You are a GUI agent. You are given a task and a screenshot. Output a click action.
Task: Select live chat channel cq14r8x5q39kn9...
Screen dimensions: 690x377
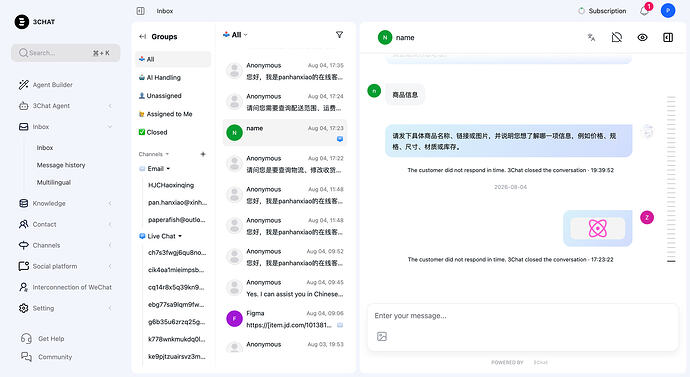(x=176, y=287)
